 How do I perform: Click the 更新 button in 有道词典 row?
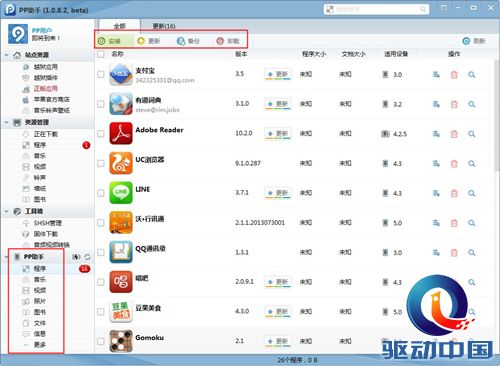[278, 104]
